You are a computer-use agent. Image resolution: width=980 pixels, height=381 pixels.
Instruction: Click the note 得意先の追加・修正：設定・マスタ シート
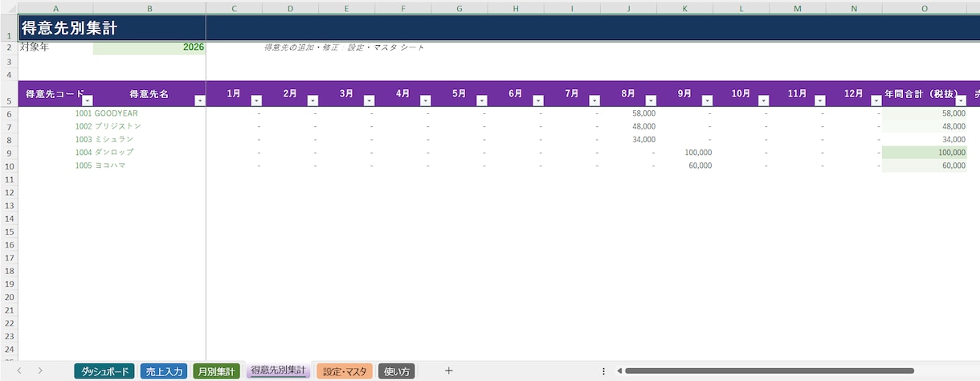(344, 47)
